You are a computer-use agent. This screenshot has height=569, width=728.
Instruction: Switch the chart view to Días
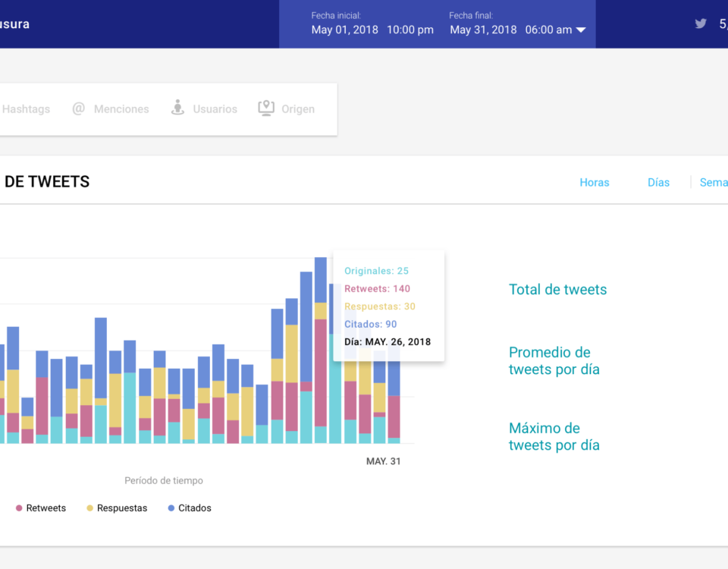pos(658,182)
